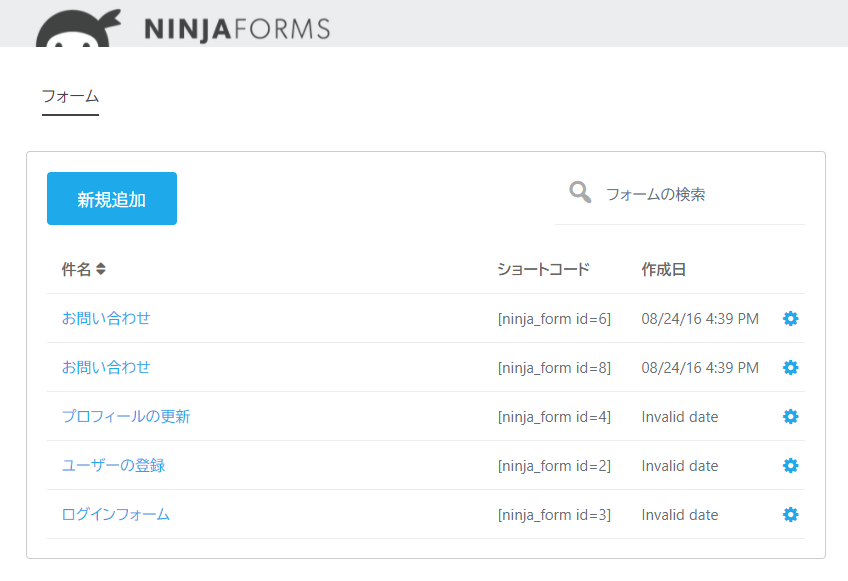Click the Ninja Forms ninja logo

pos(78,28)
